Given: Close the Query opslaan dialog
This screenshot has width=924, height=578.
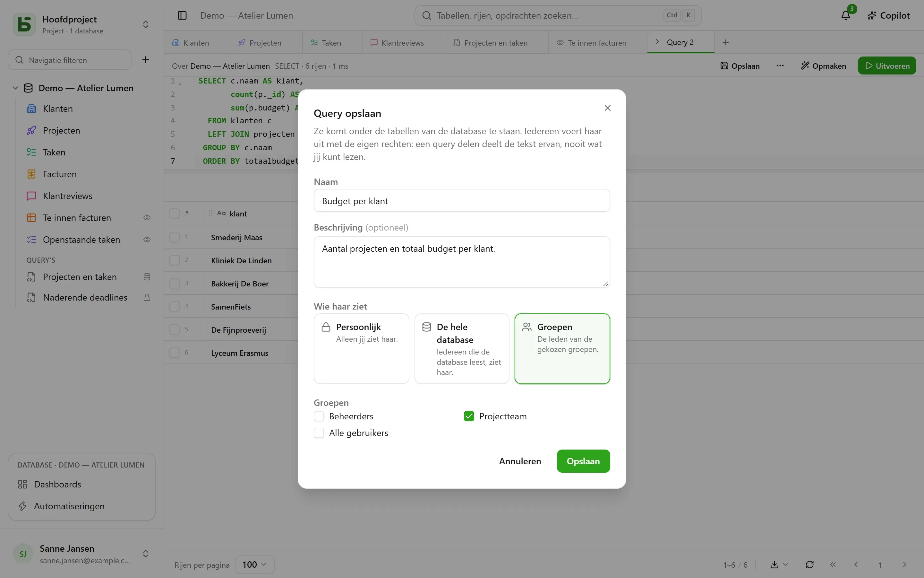Looking at the screenshot, I should (x=607, y=108).
